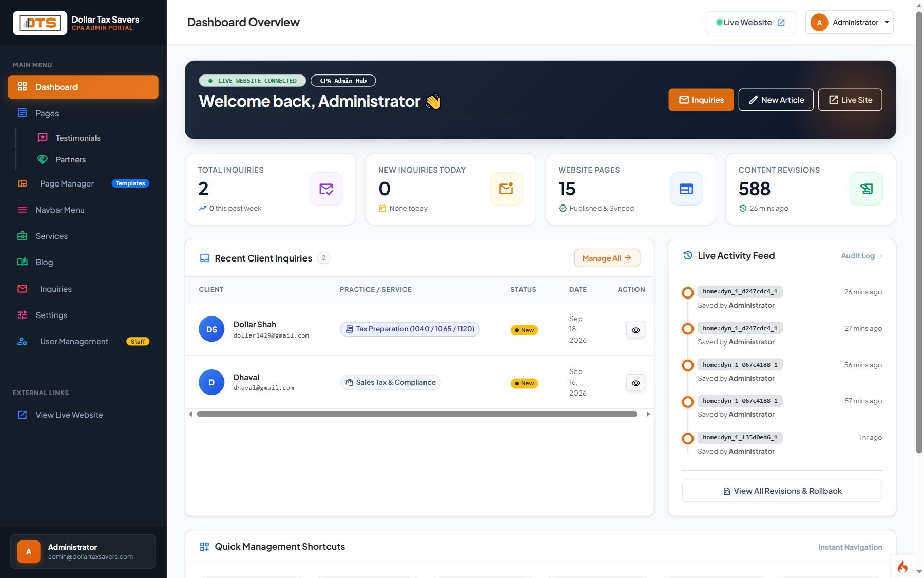Open the Blog section
Screen dimensions: 924x578
83,262
